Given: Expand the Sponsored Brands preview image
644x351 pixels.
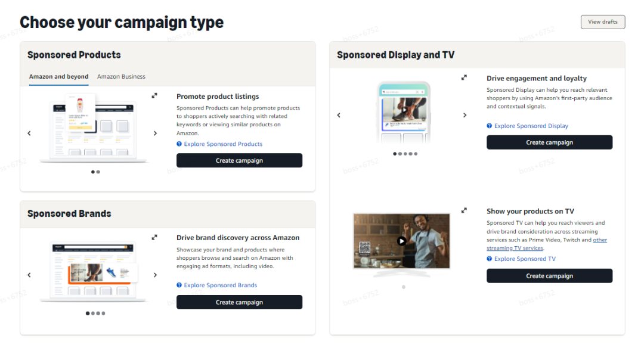Looking at the screenshot, I should pos(154,237).
